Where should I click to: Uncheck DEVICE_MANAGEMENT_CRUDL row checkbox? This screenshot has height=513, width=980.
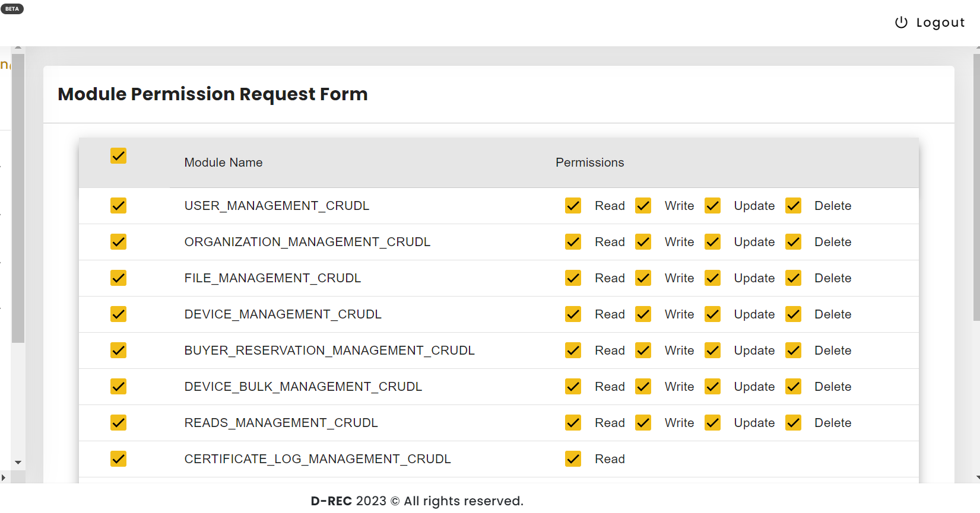coord(118,314)
